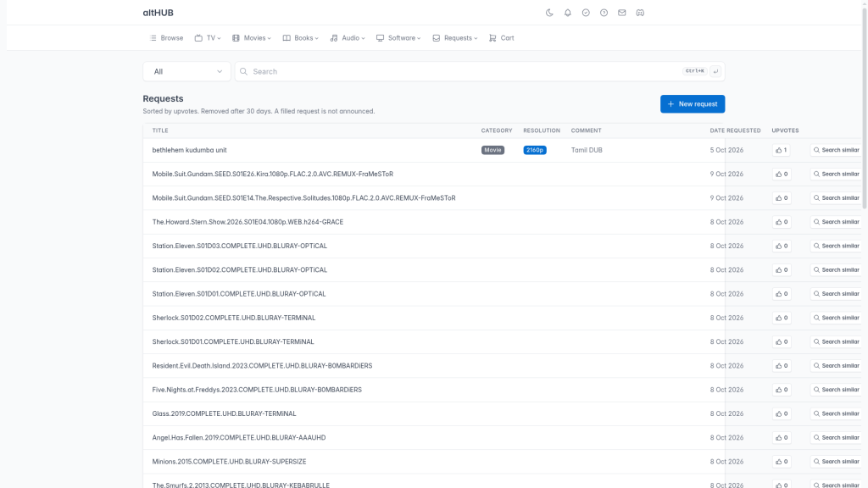Screen dimensions: 868x488
Task: Search similar for Gundam SEED S01E26
Action: point(836,175)
